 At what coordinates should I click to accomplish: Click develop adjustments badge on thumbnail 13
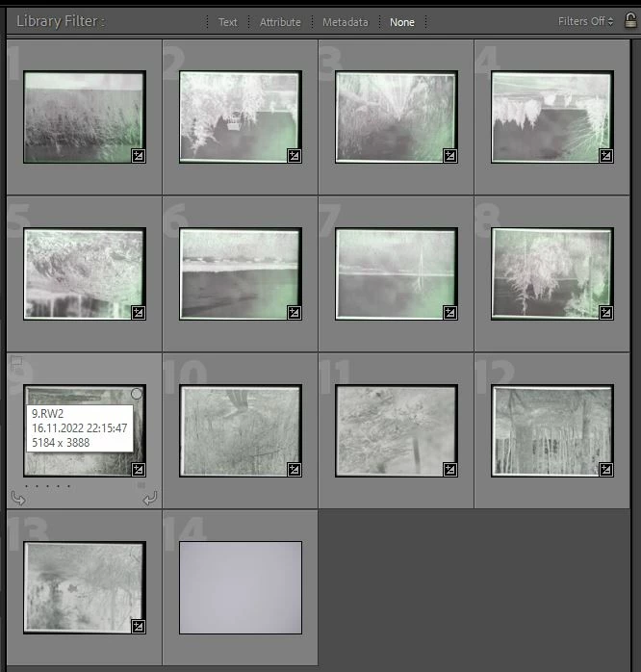[138, 626]
